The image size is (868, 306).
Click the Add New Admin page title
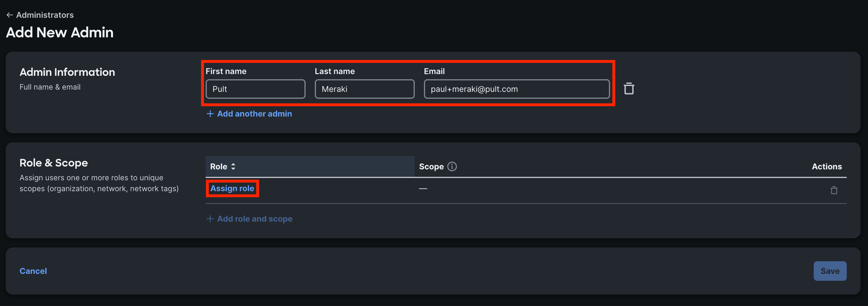[60, 32]
